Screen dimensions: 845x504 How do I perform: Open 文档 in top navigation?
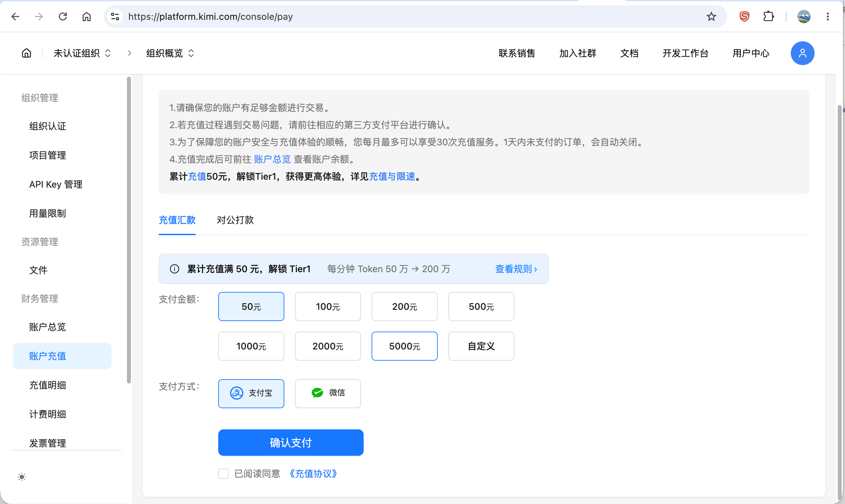click(629, 53)
